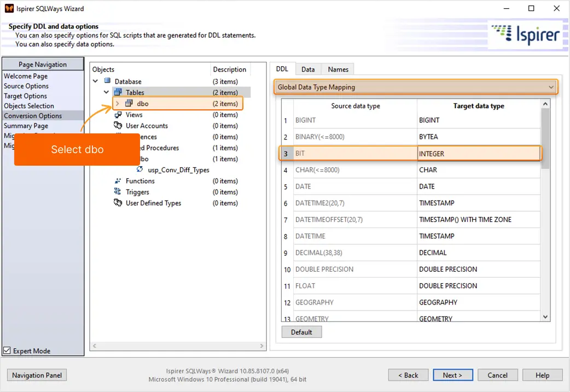The height and width of the screenshot is (392, 570).
Task: Open Source Options in Page Navigation
Action: point(26,86)
